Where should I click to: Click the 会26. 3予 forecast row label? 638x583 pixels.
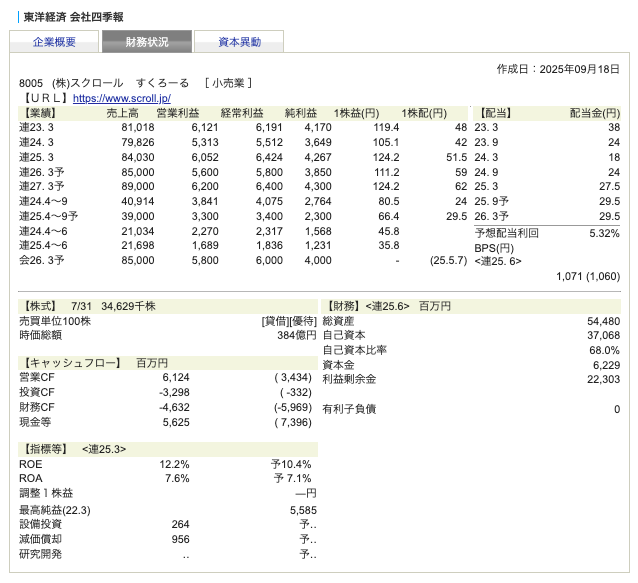[x=42, y=261]
